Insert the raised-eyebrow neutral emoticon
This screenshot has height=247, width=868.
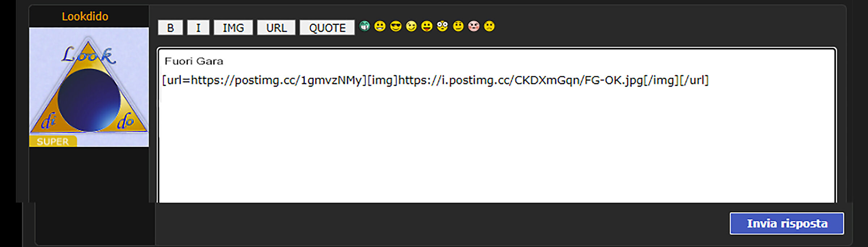[458, 26]
